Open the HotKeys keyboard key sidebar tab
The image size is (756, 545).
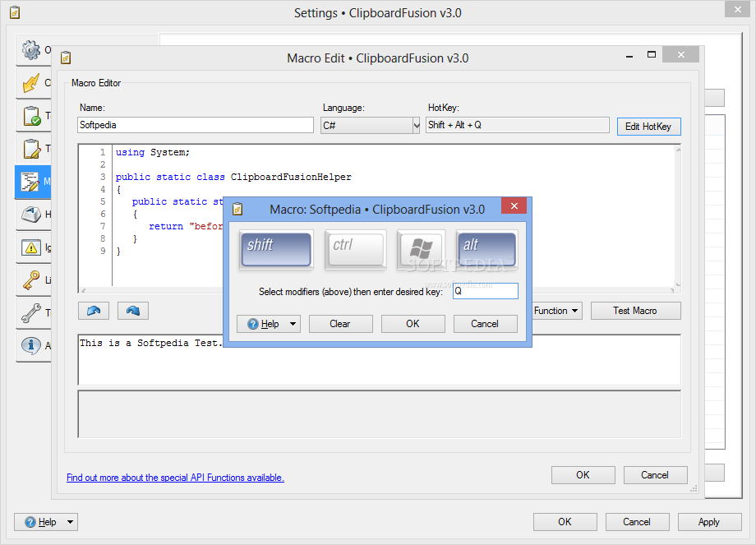33,215
